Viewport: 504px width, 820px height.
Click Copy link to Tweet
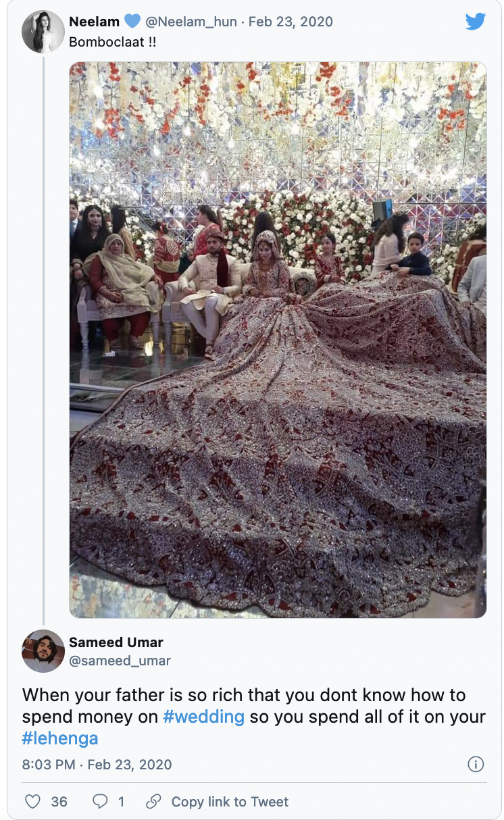pyautogui.click(x=230, y=802)
